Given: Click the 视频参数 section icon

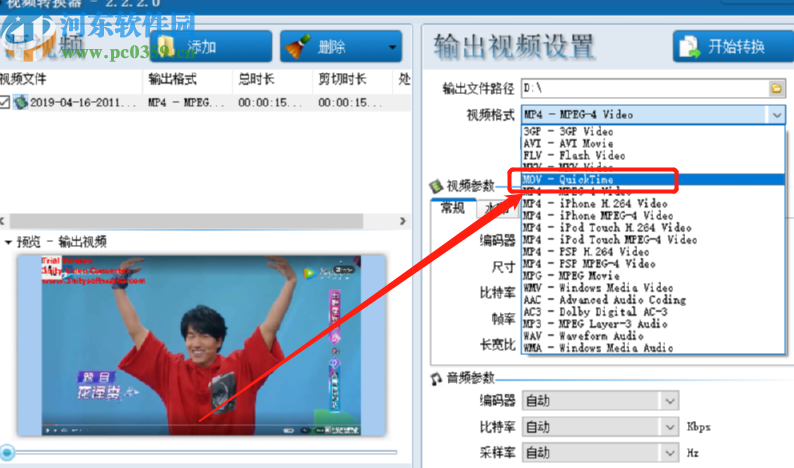Looking at the screenshot, I should pyautogui.click(x=436, y=186).
